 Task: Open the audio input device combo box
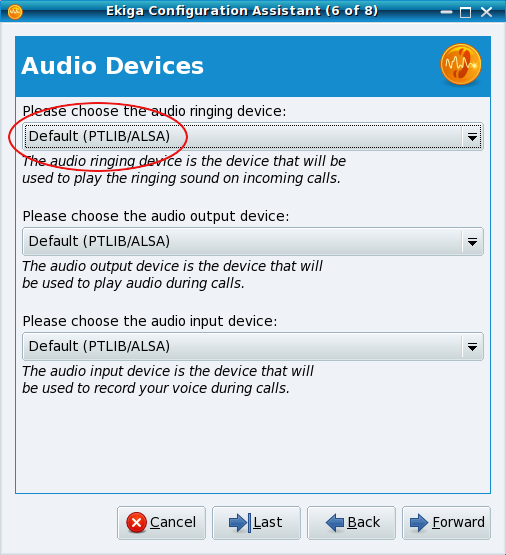(x=253, y=347)
